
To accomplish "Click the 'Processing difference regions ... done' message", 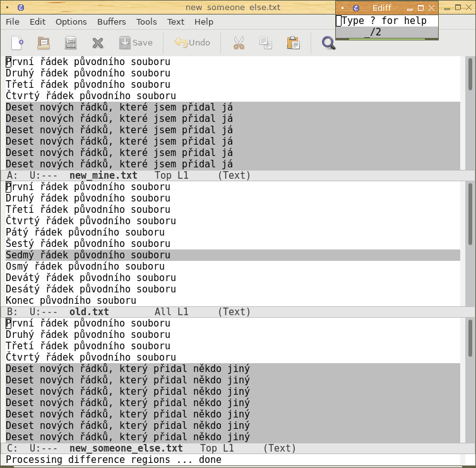I will (x=114, y=460).
